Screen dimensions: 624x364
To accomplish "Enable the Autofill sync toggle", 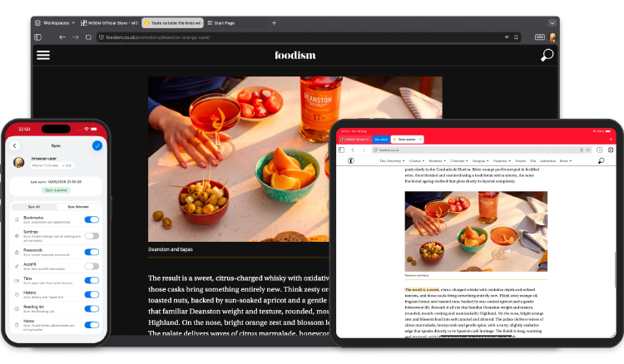I will coord(92,266).
